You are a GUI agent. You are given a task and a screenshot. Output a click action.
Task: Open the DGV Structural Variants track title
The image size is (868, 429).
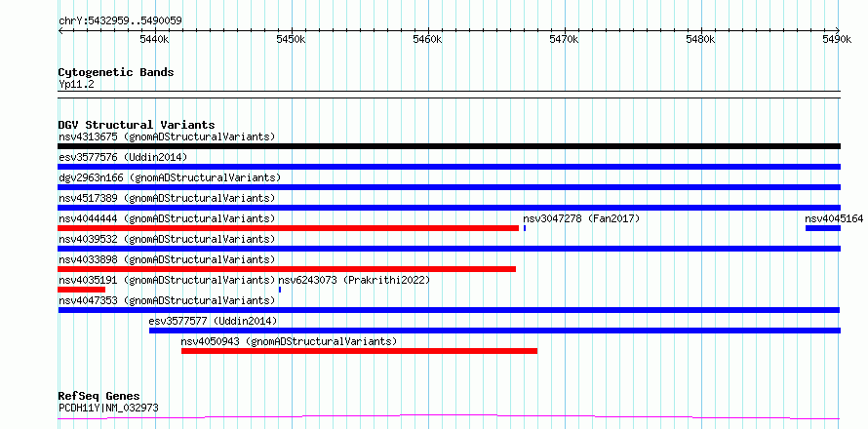(x=137, y=125)
